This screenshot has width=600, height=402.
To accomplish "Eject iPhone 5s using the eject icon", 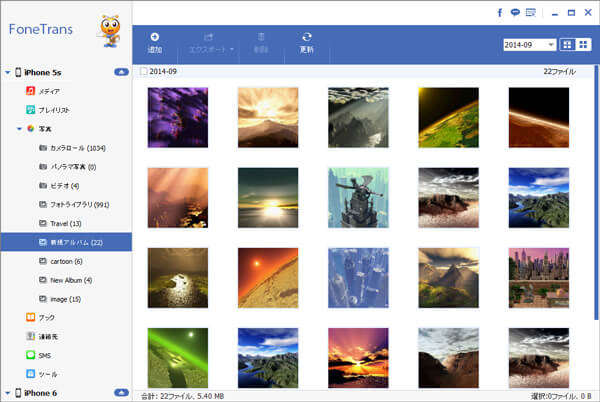I will click(x=121, y=72).
